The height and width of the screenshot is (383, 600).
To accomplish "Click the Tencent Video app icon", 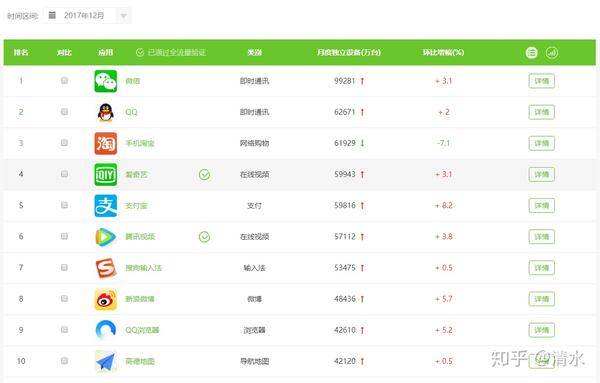I will [x=106, y=236].
